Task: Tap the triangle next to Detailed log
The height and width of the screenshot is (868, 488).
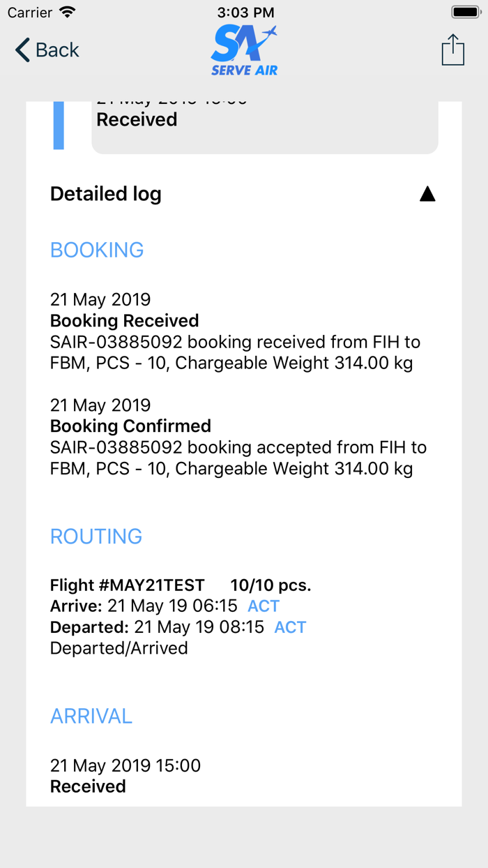Action: [x=428, y=193]
